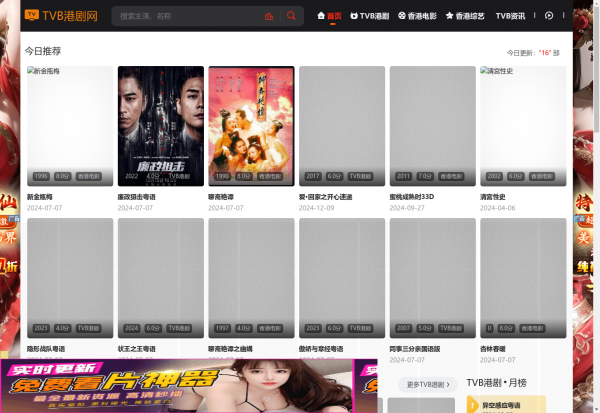Open the hot search flame icon
This screenshot has width=600, height=413.
268,16
